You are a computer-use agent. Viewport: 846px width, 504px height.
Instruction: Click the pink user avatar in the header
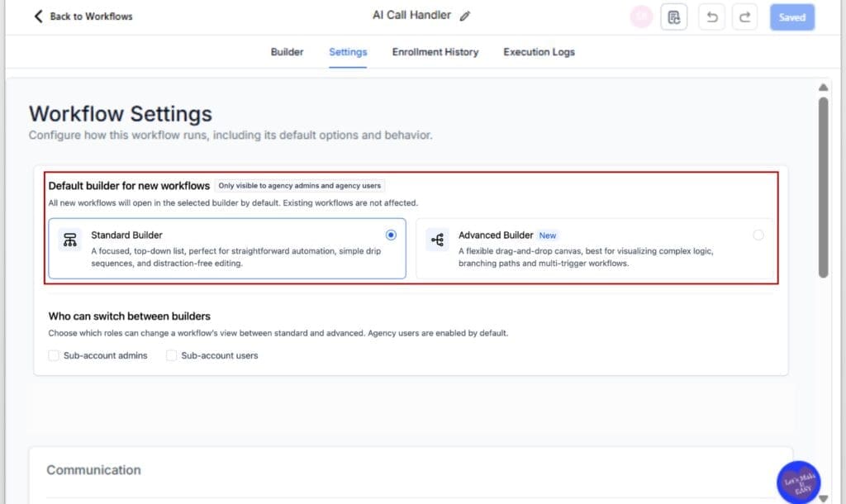pyautogui.click(x=641, y=17)
